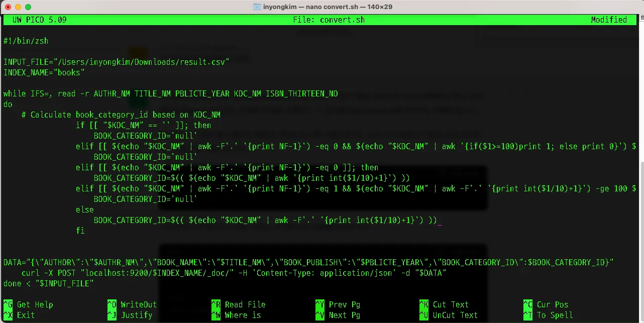
Task: Click the ^K Cut Text shortcut
Action: pos(445,304)
